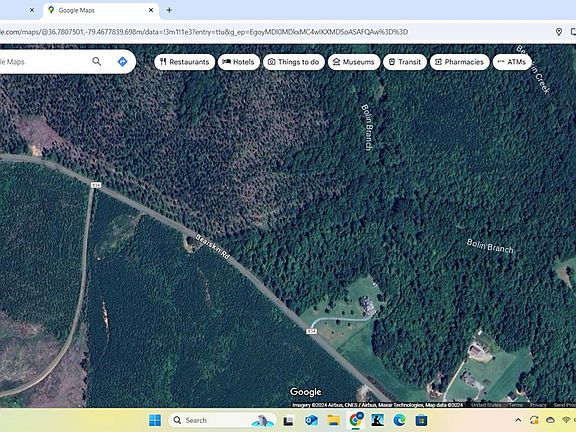Open File Explorer from the taskbar
The width and height of the screenshot is (576, 432).
coord(334,420)
